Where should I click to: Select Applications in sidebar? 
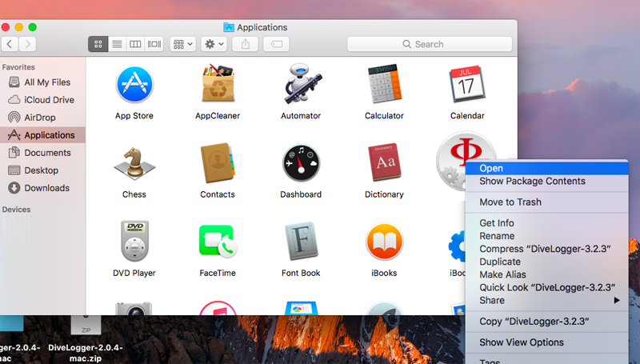tap(42, 135)
